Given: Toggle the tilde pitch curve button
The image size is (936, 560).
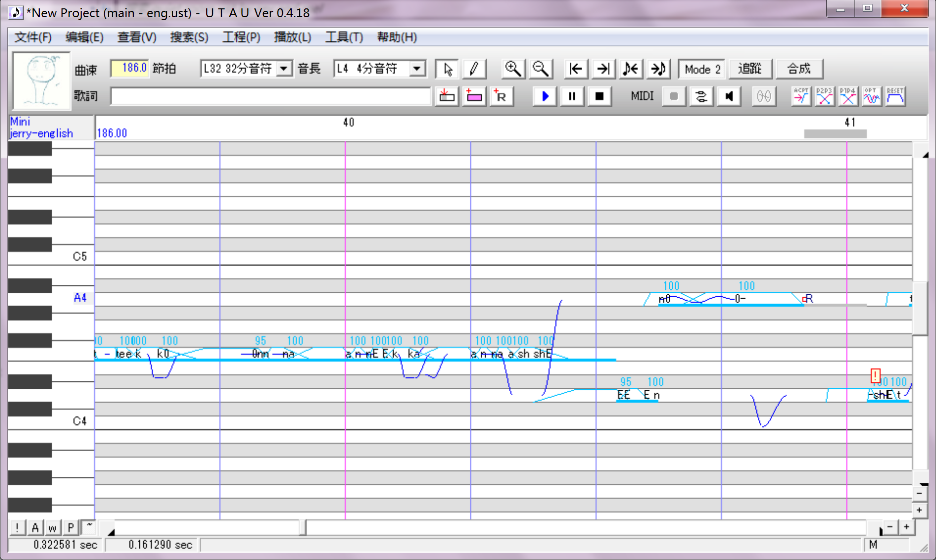Looking at the screenshot, I should coord(89,528).
